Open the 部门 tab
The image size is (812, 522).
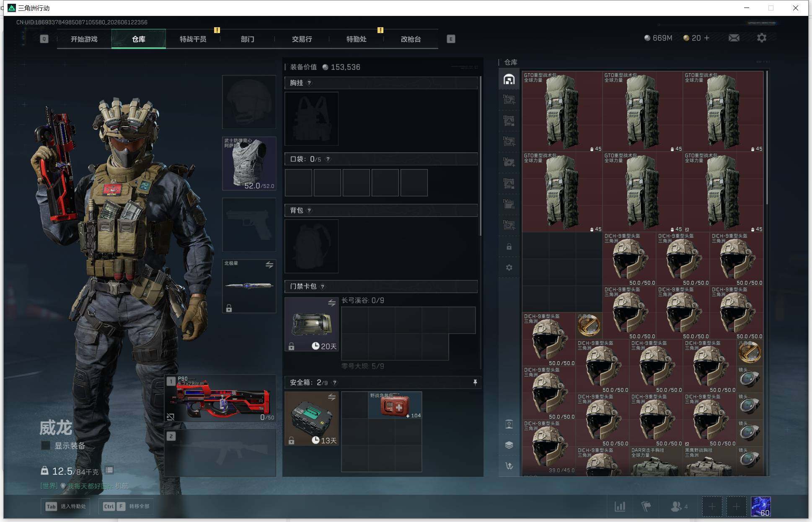(x=247, y=39)
